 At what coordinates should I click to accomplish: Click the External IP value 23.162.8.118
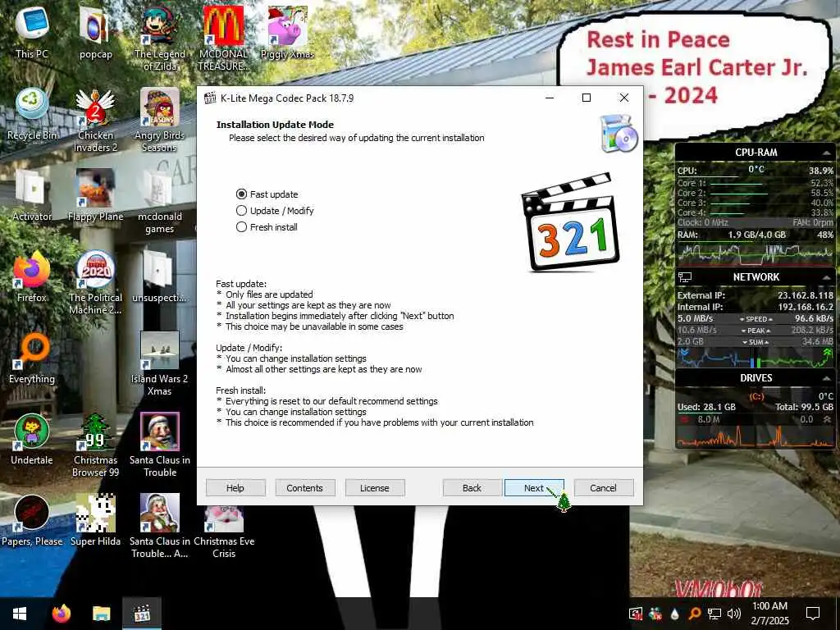point(806,295)
